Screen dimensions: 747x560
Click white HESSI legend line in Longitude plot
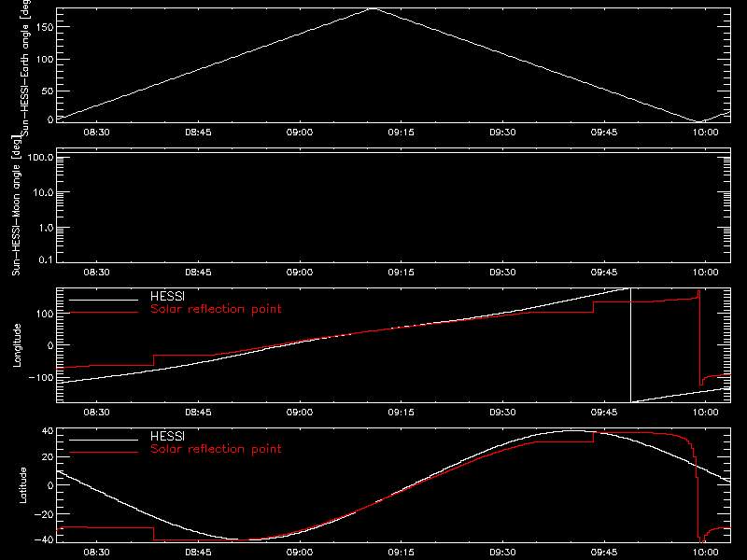pyautogui.click(x=104, y=300)
